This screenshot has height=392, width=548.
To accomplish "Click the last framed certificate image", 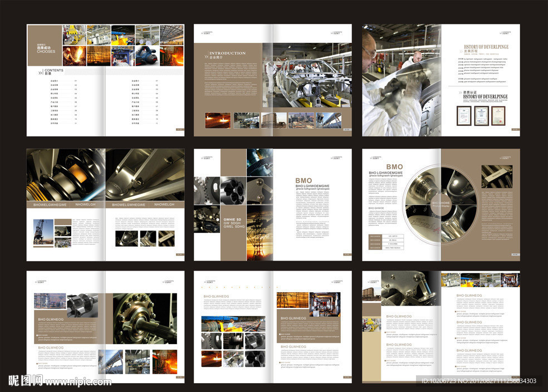I will tap(498, 116).
